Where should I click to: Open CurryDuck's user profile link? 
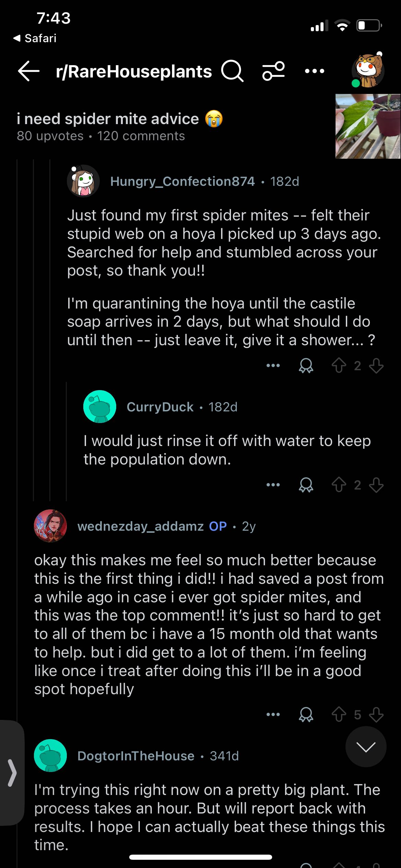tap(160, 407)
